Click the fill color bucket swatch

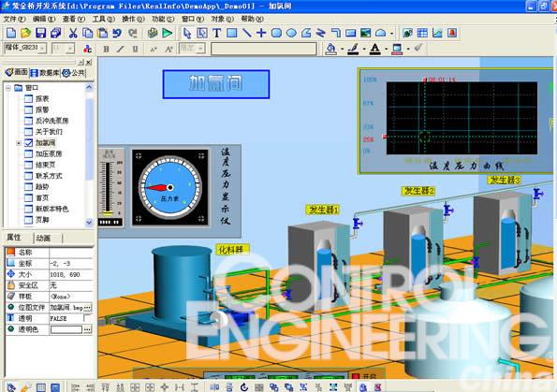(x=330, y=49)
